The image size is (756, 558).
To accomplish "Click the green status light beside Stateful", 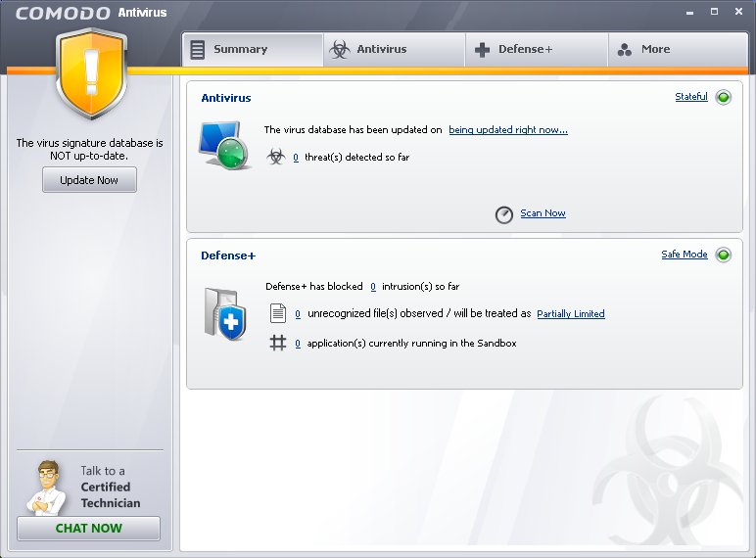I will pyautogui.click(x=724, y=97).
